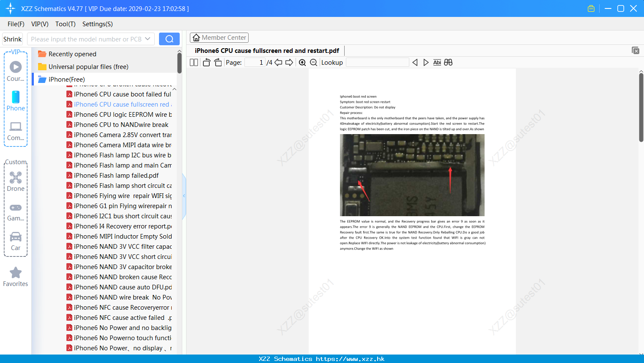
Task: Click the blue search button
Action: (169, 39)
